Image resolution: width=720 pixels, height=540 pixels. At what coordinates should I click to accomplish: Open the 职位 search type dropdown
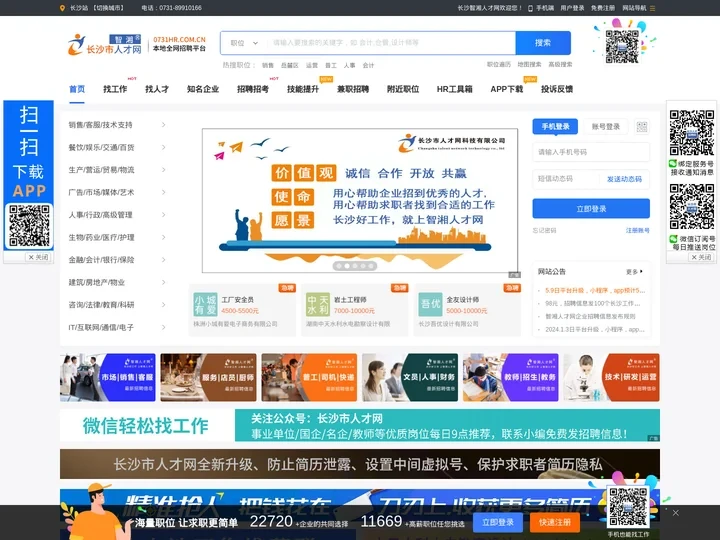click(x=244, y=43)
